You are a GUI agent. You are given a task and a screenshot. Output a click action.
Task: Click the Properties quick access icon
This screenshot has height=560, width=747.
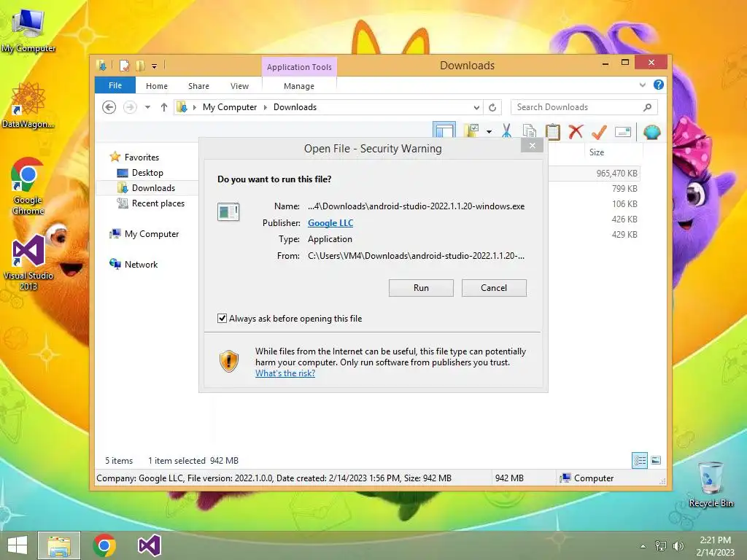pyautogui.click(x=124, y=66)
